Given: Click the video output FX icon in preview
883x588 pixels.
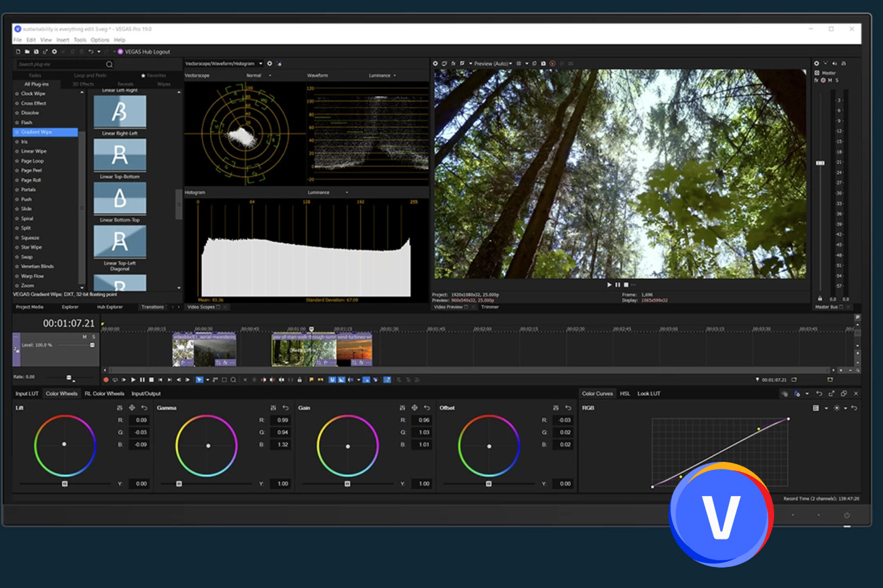Looking at the screenshot, I should pyautogui.click(x=453, y=63).
